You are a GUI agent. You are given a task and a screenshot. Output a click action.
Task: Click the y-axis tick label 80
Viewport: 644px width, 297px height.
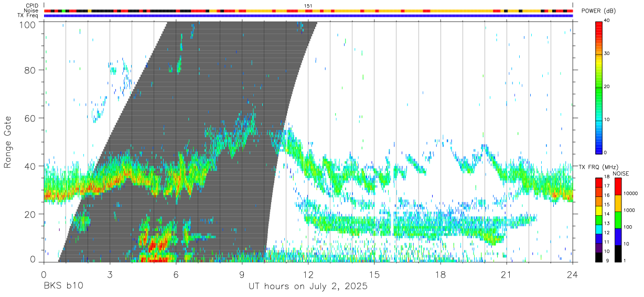pos(30,70)
